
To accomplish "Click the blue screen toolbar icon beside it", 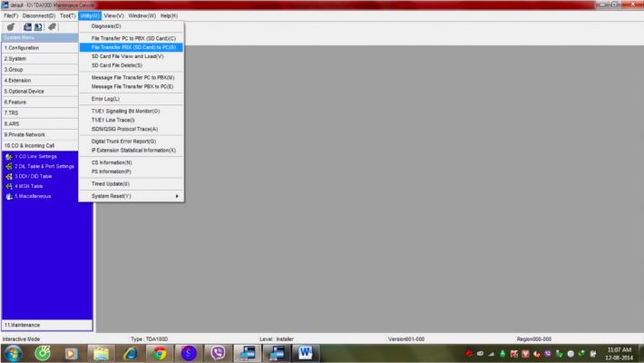I will point(38,27).
